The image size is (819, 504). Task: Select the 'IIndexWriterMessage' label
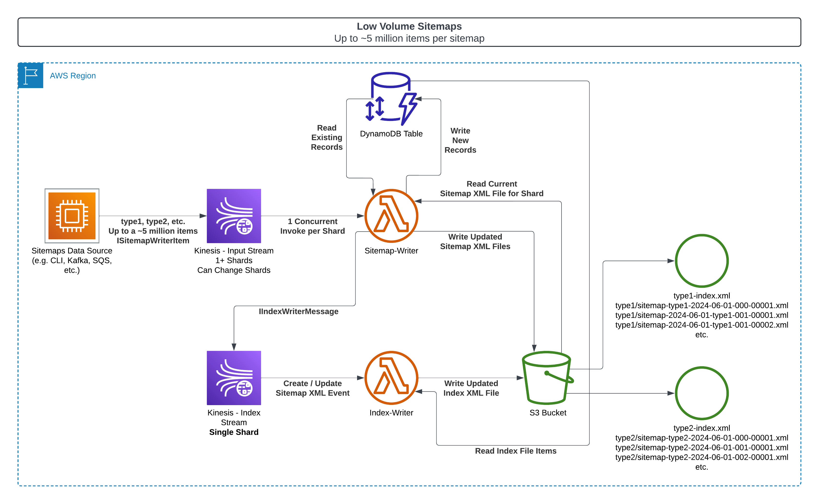click(299, 311)
